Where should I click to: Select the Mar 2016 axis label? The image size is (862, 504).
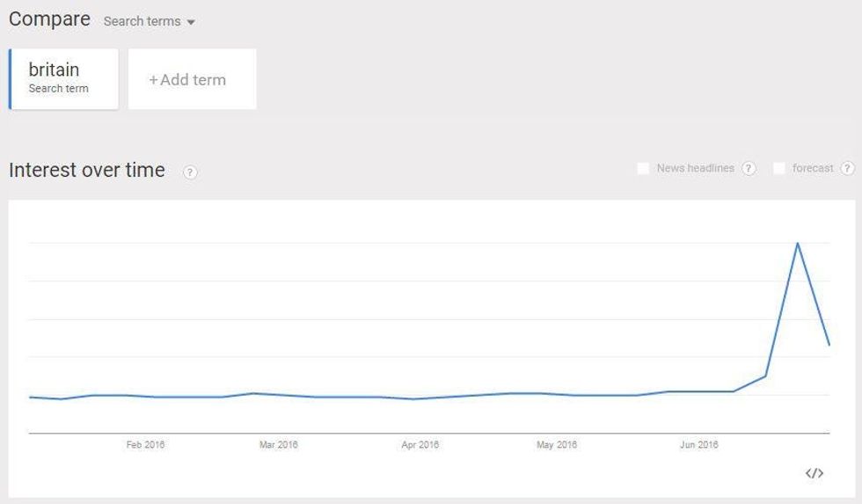pos(278,445)
